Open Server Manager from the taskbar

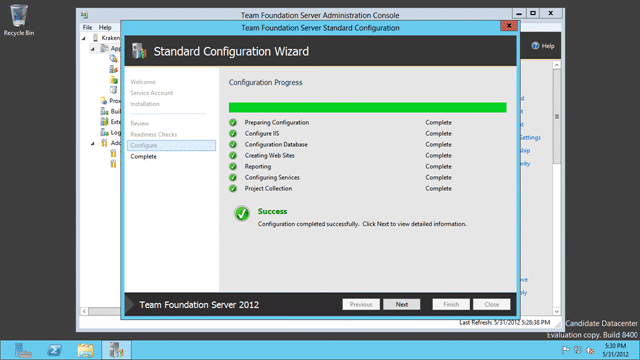click(x=23, y=350)
